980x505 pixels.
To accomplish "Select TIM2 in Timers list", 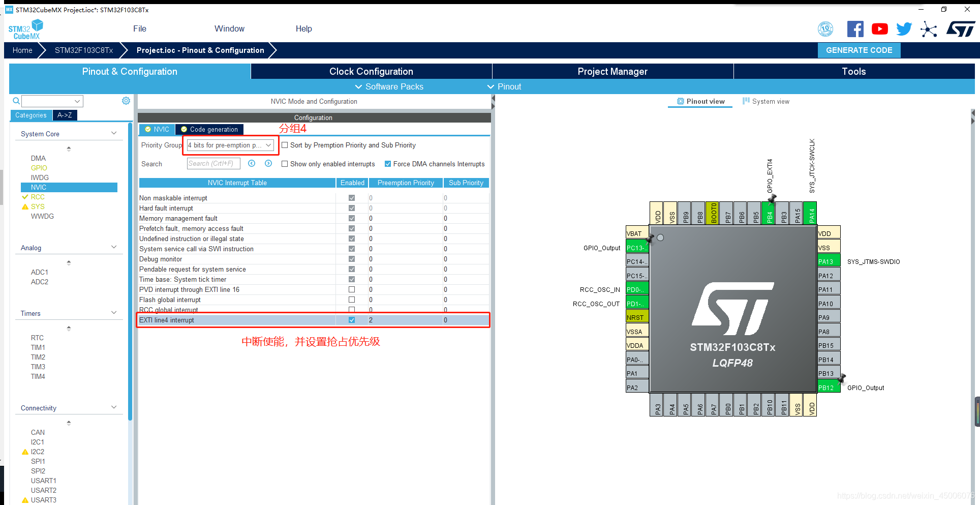I will pos(38,357).
